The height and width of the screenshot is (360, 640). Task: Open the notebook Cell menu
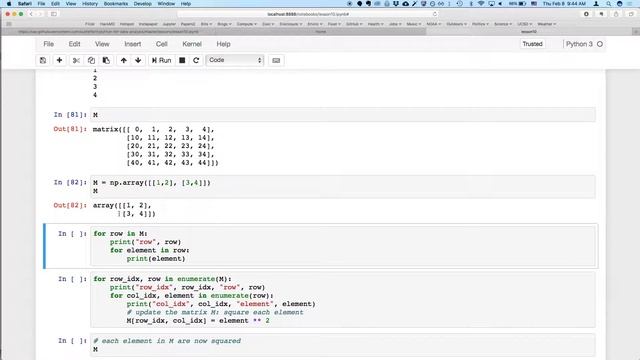tap(162, 44)
